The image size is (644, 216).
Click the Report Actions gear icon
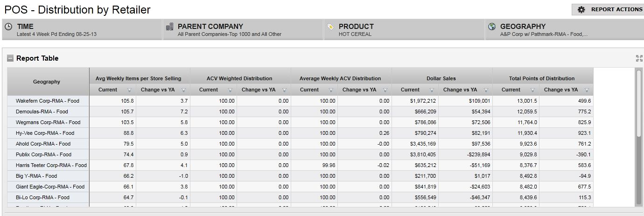click(581, 10)
